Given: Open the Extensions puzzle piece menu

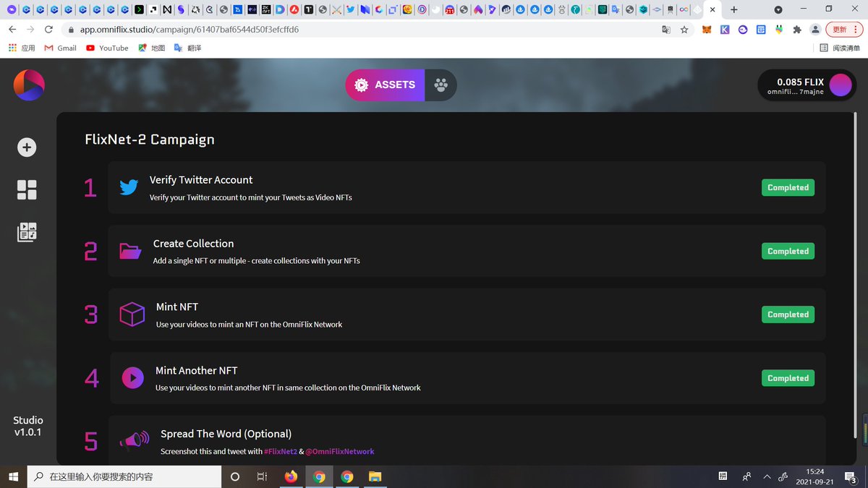Looking at the screenshot, I should 797,30.
